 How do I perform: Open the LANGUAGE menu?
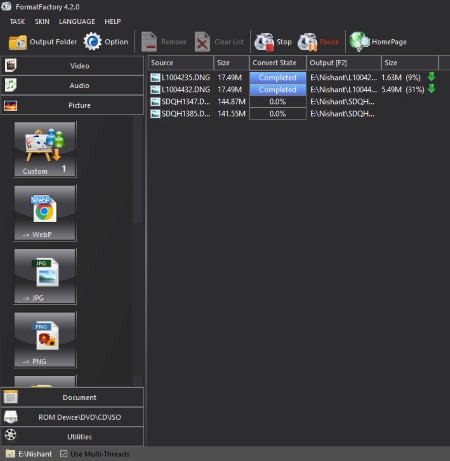[x=77, y=22]
